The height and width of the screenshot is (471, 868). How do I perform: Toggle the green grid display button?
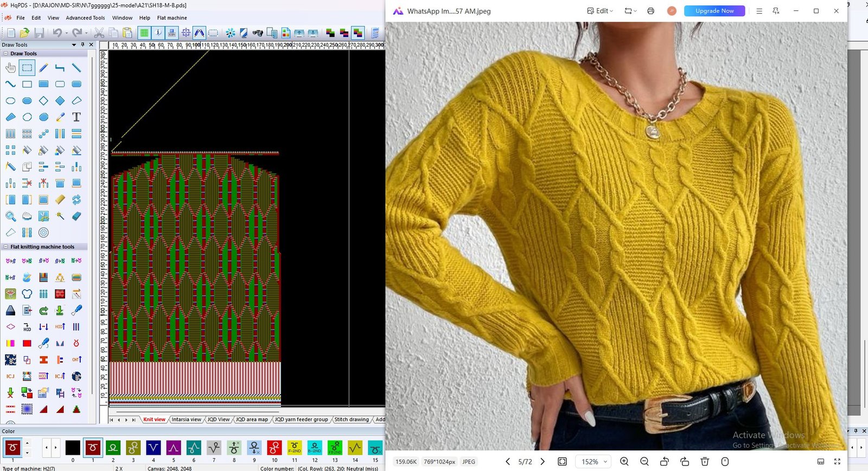(x=144, y=33)
